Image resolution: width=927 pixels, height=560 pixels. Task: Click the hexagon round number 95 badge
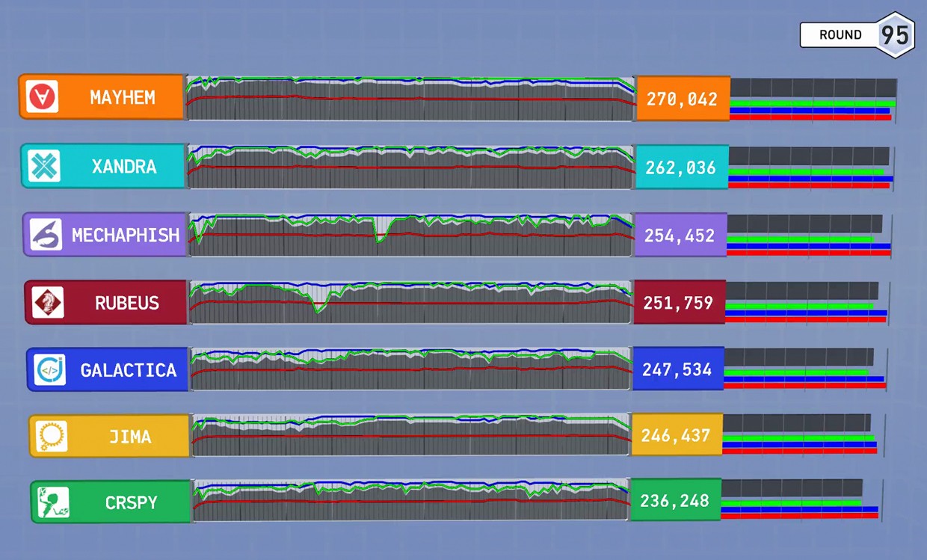coord(894,35)
